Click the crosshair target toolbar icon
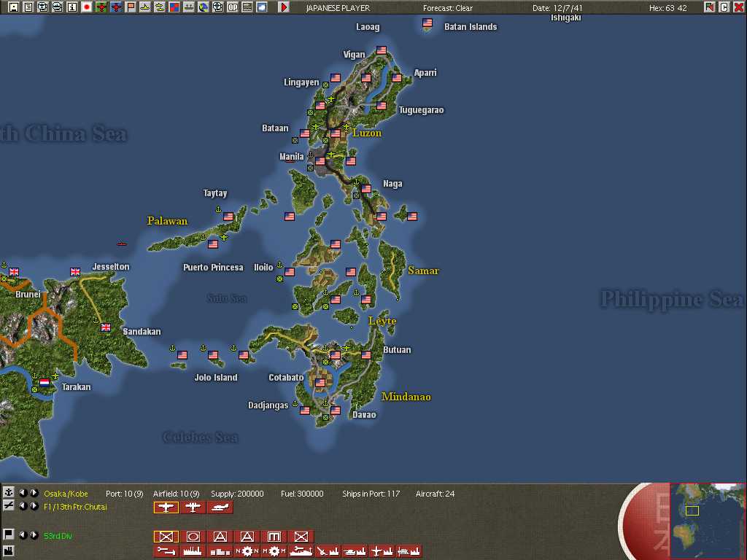Image resolution: width=747 pixels, height=560 pixels. point(217,7)
